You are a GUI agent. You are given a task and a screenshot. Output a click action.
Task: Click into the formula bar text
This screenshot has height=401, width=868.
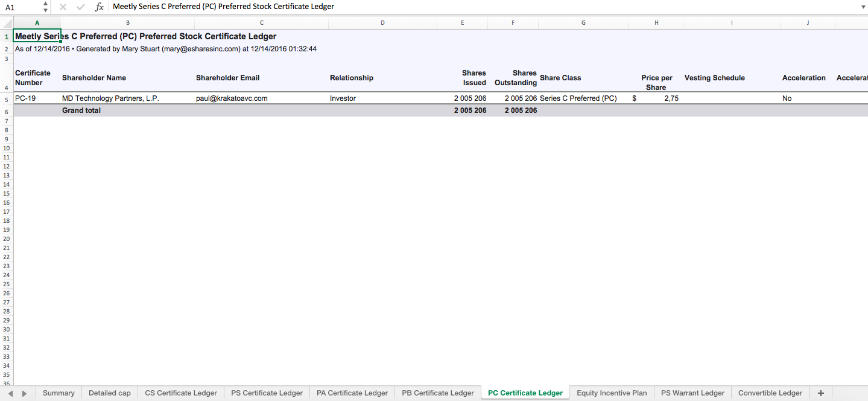(x=483, y=7)
